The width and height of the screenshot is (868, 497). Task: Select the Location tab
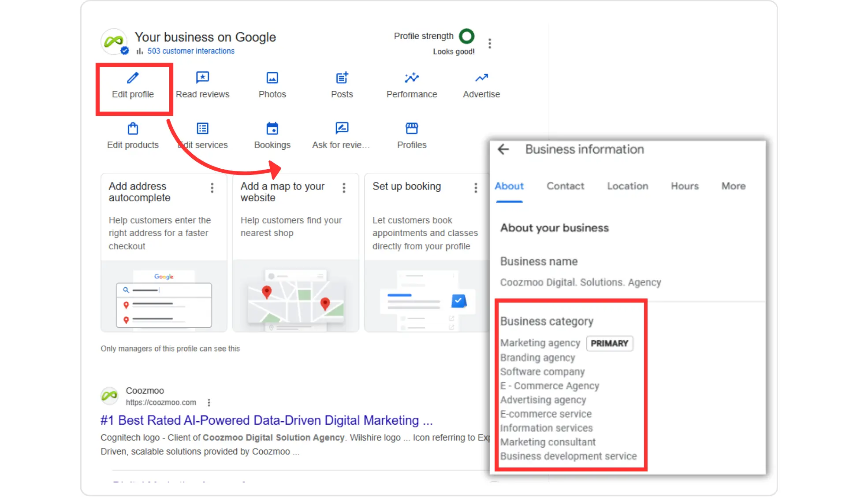click(627, 186)
